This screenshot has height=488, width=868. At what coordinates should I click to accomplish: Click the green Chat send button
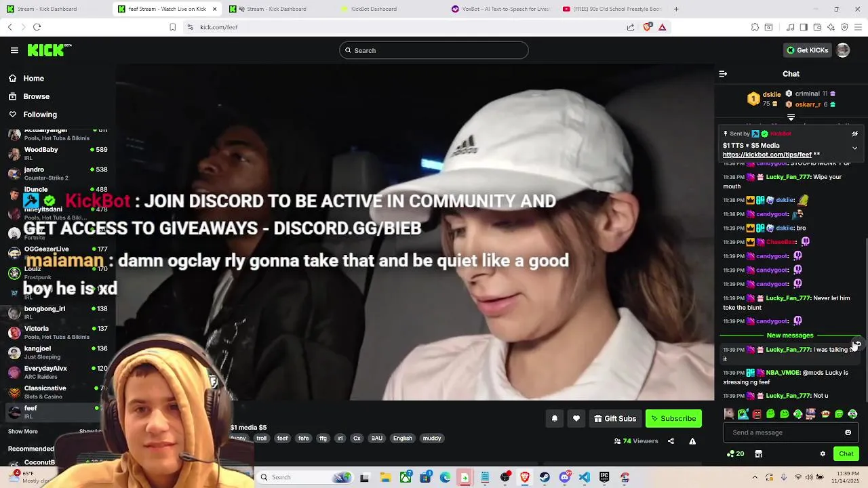point(846,454)
